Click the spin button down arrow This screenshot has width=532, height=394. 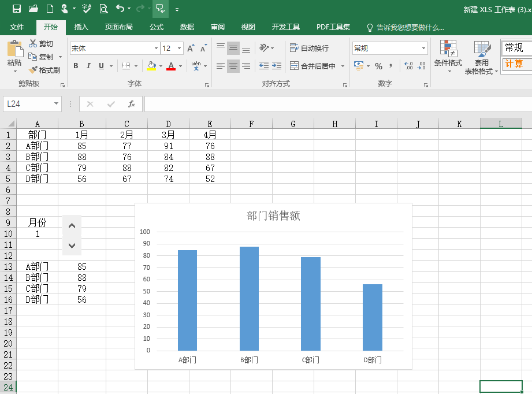(x=72, y=245)
